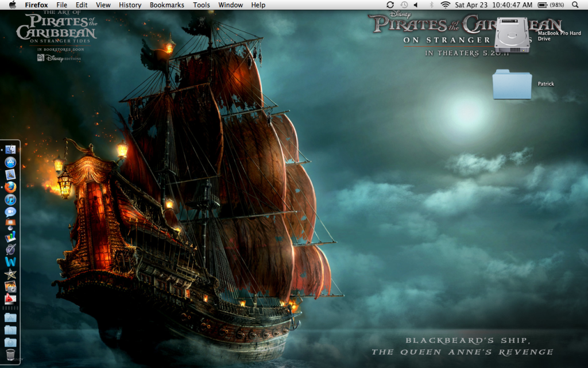This screenshot has width=588, height=368.
Task: Open Numbers from the Dock
Action: (10, 236)
